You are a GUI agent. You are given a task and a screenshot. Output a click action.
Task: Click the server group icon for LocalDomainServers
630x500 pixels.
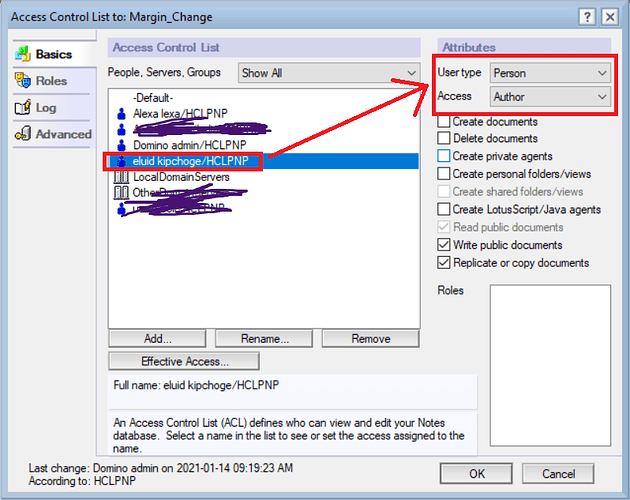click(x=120, y=177)
